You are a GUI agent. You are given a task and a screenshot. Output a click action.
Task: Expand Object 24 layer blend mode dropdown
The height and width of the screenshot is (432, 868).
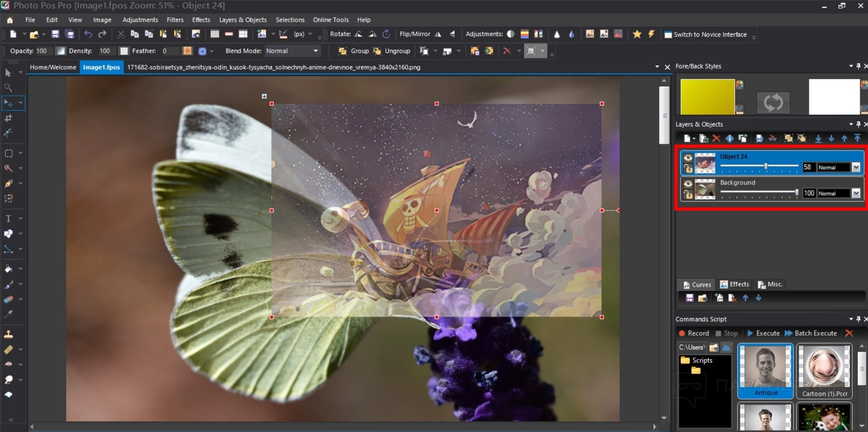click(856, 168)
